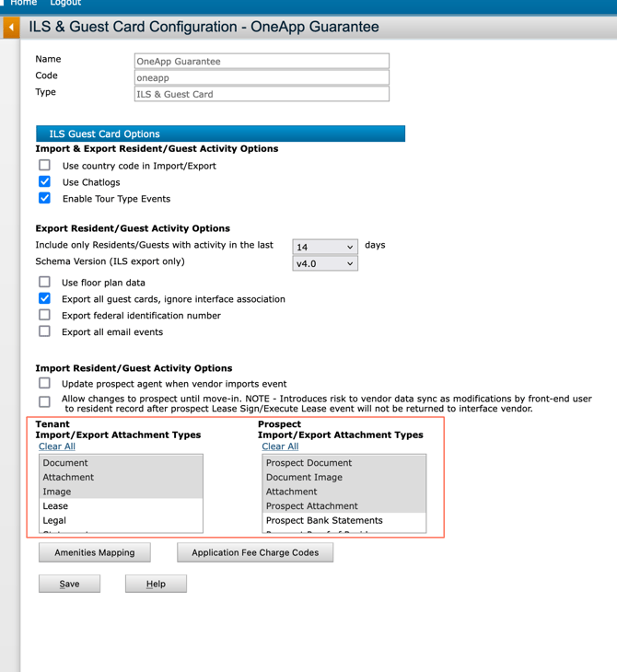Enable Use country code in Import/Export
This screenshot has height=672, width=617.
[x=44, y=165]
